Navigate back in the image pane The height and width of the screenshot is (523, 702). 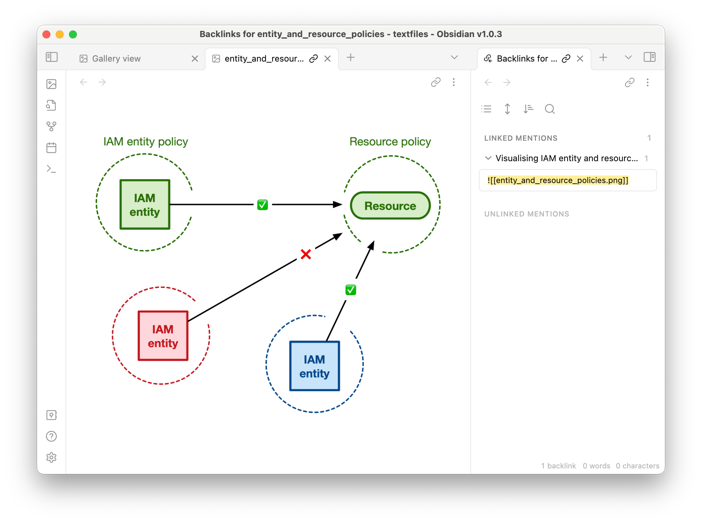pos(83,82)
